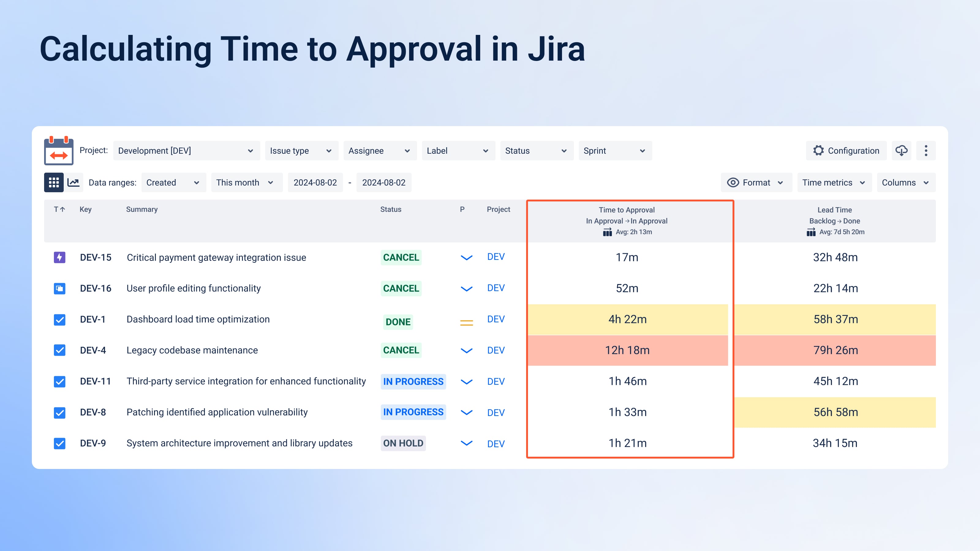Sort by Key column header
The height and width of the screenshot is (551, 980).
86,209
